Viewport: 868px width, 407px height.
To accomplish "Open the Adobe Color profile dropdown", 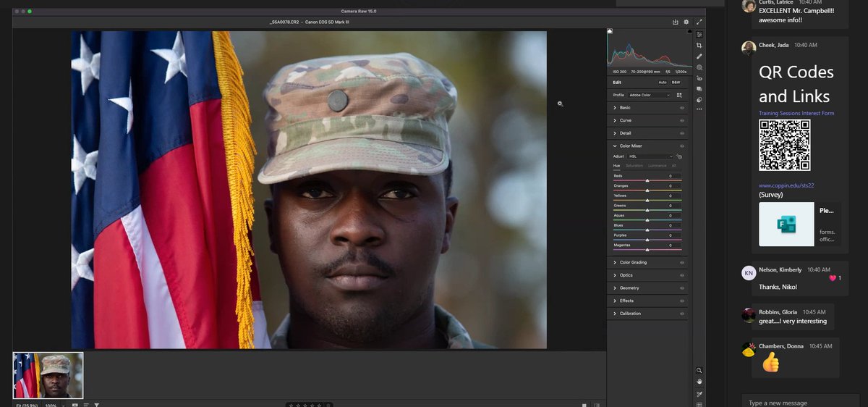I will click(x=649, y=95).
